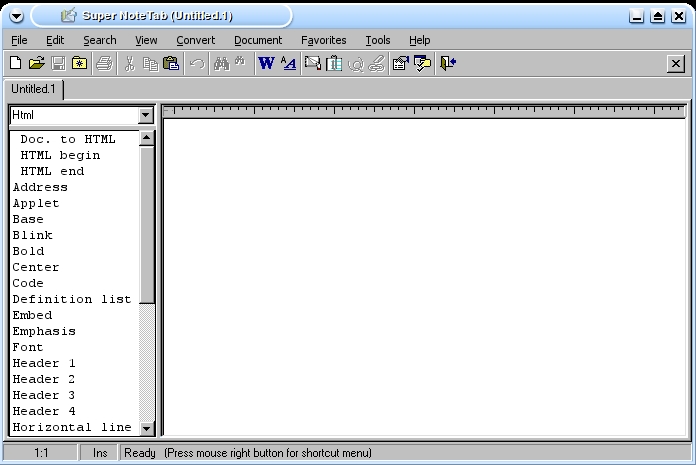Open a file with the folder icon
696x465 pixels.
(37, 63)
